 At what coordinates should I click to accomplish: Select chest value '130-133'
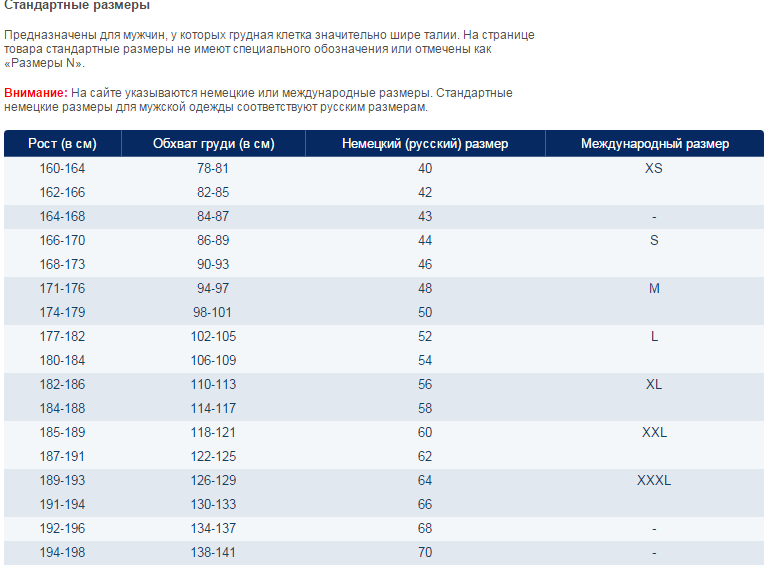click(x=213, y=504)
